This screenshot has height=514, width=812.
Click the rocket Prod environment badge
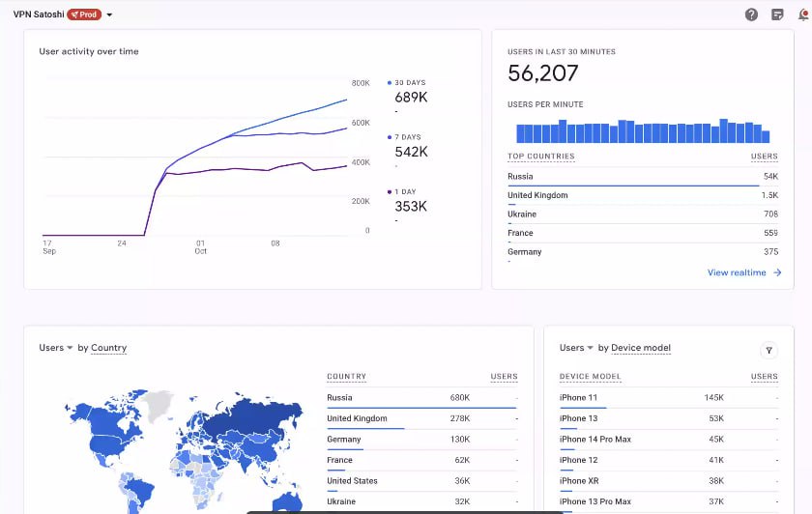(x=84, y=14)
